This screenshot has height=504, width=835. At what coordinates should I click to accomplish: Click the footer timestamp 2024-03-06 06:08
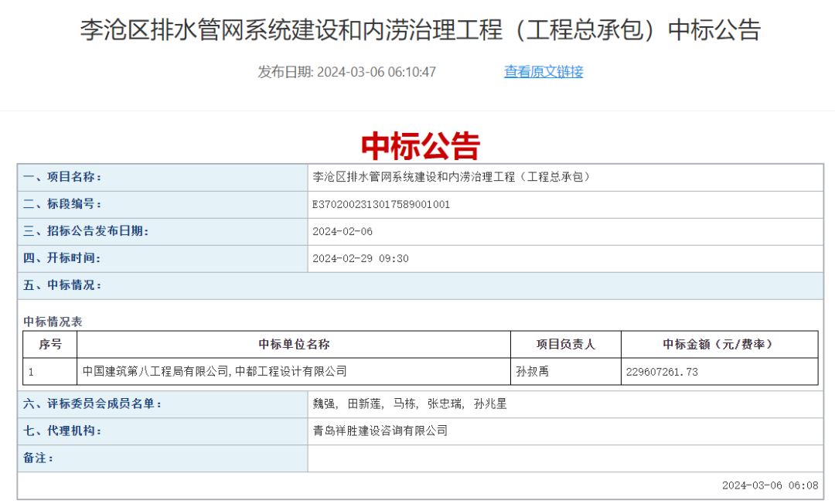tap(770, 485)
